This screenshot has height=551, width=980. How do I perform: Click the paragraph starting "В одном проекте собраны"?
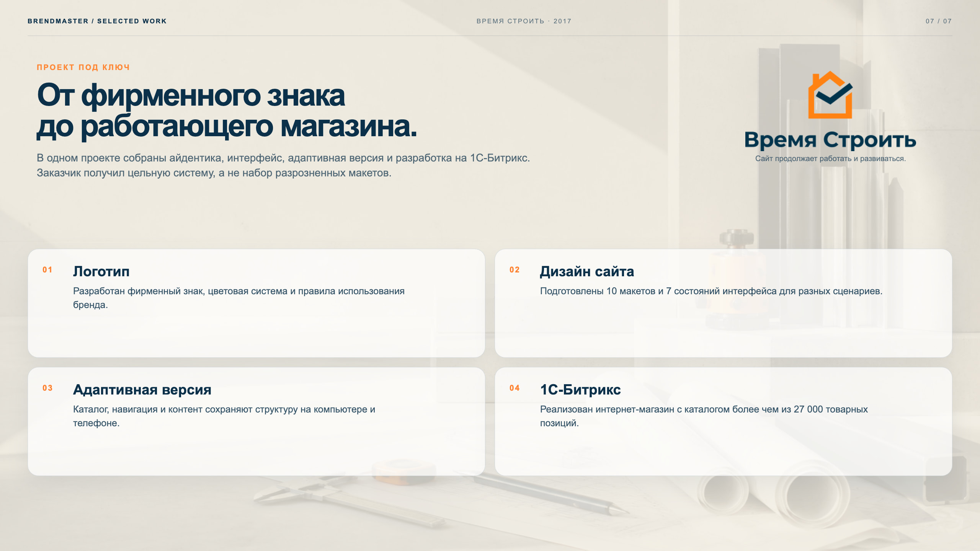pos(283,165)
